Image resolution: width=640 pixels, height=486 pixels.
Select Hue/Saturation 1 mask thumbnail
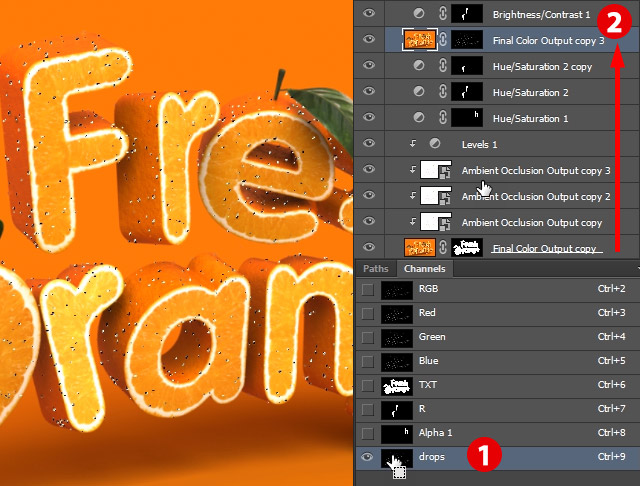pos(467,118)
